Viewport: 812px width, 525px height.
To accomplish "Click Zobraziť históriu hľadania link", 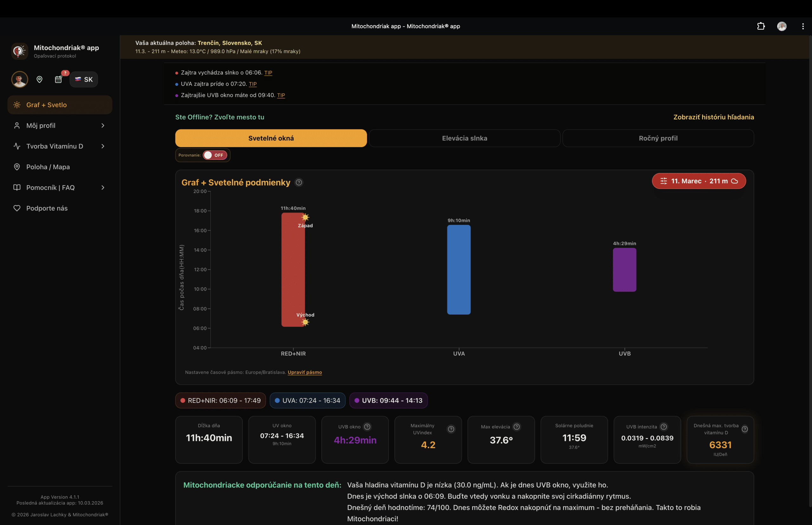I will [713, 117].
